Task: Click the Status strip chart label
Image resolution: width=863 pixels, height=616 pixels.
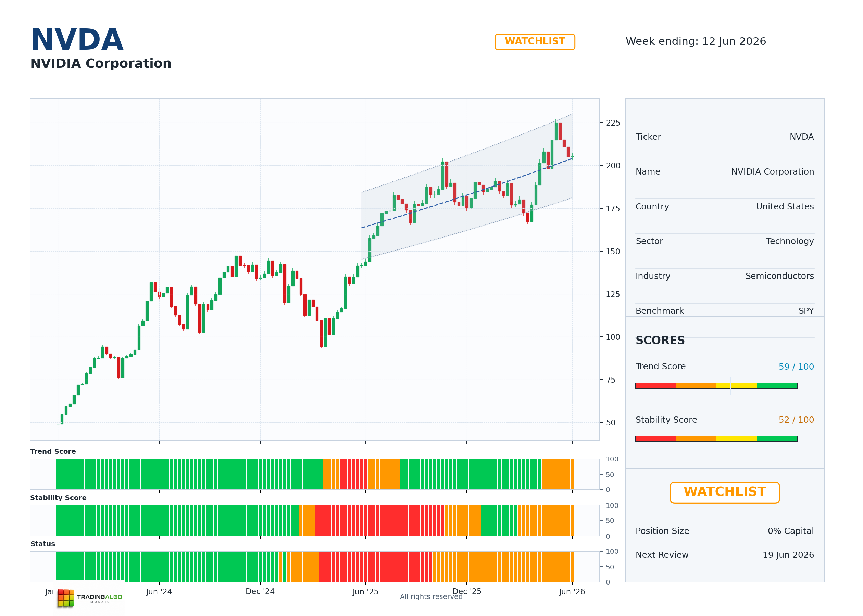Action: click(x=42, y=544)
